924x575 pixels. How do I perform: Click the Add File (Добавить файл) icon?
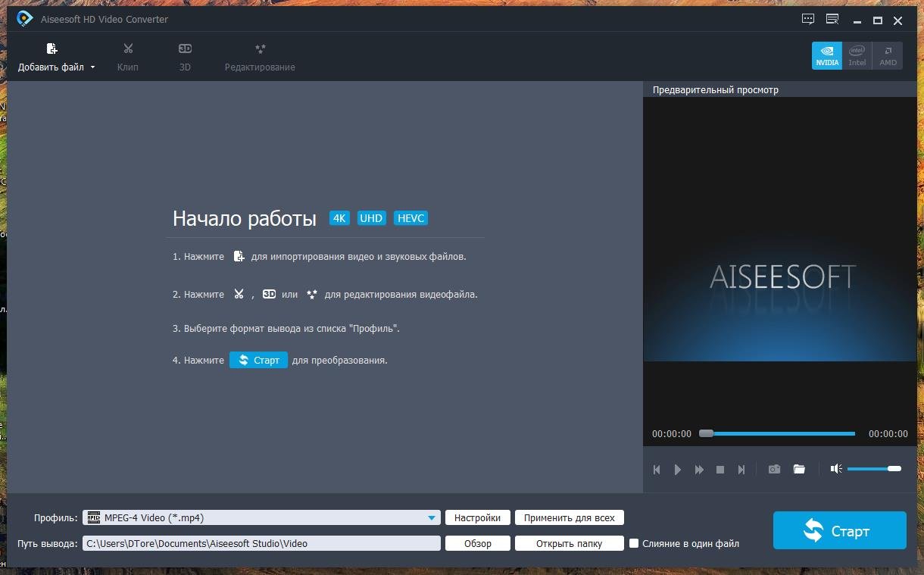[x=52, y=50]
